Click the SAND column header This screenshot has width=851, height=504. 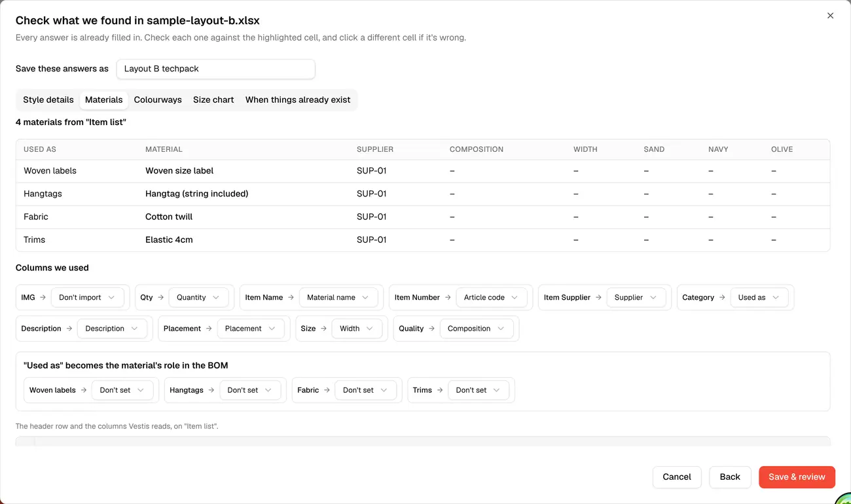654,149
